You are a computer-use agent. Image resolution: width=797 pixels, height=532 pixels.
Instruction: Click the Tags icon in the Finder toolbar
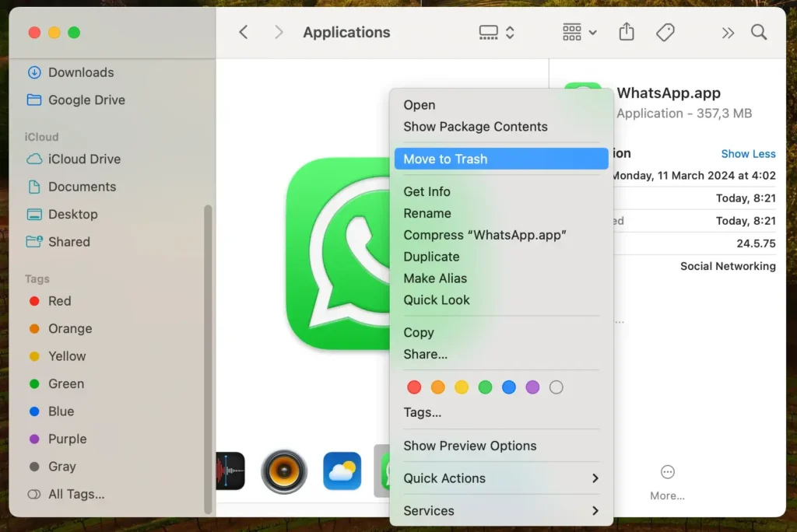click(x=665, y=32)
